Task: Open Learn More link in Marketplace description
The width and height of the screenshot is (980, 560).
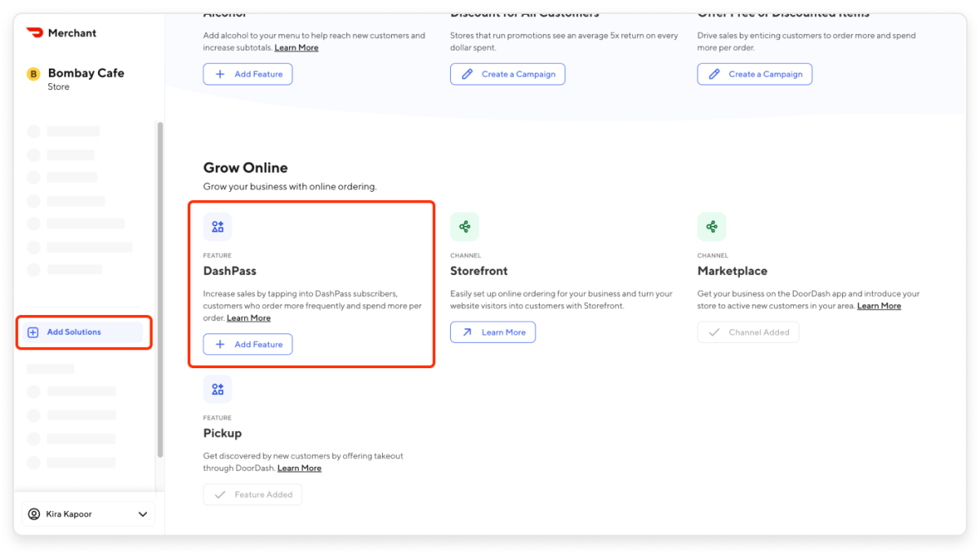Action: (x=880, y=306)
